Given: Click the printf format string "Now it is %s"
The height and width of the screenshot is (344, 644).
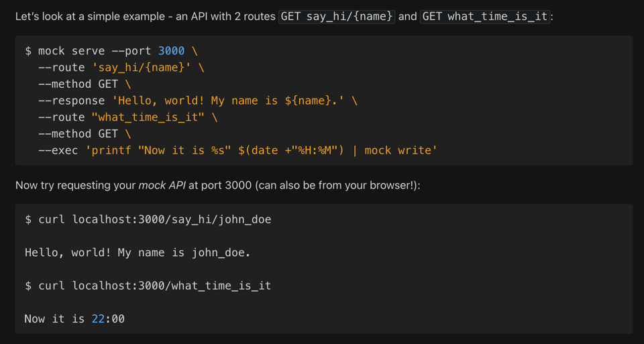Looking at the screenshot, I should tap(184, 151).
